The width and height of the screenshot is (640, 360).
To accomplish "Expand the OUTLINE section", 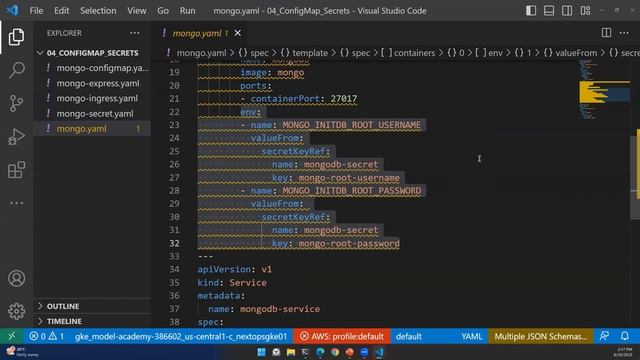I will pyautogui.click(x=92, y=306).
